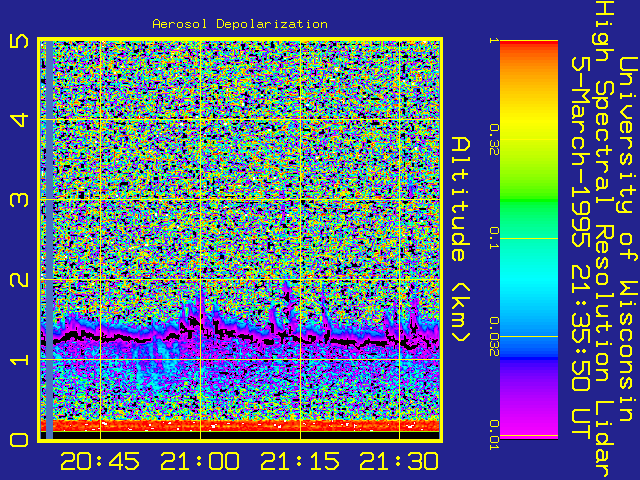Image resolution: width=640 pixels, height=480 pixels.
Task: Click the 0.01 color scale label
Action: [494, 435]
